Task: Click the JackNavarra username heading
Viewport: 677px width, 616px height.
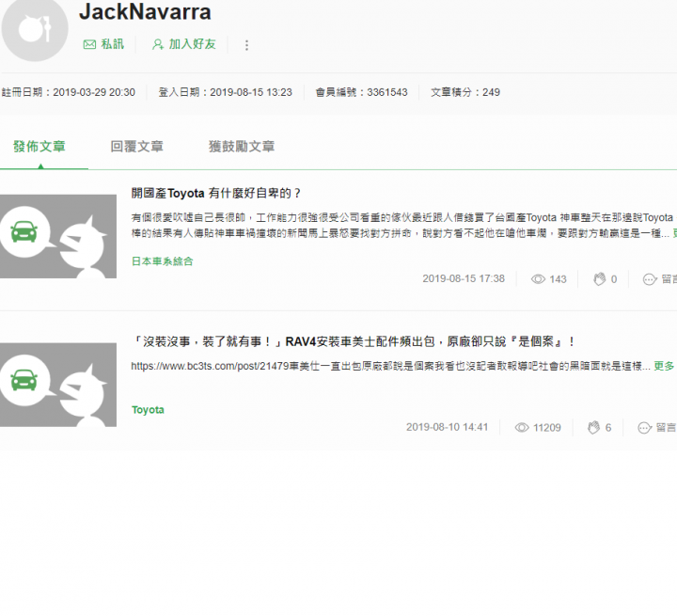Action: (x=145, y=11)
